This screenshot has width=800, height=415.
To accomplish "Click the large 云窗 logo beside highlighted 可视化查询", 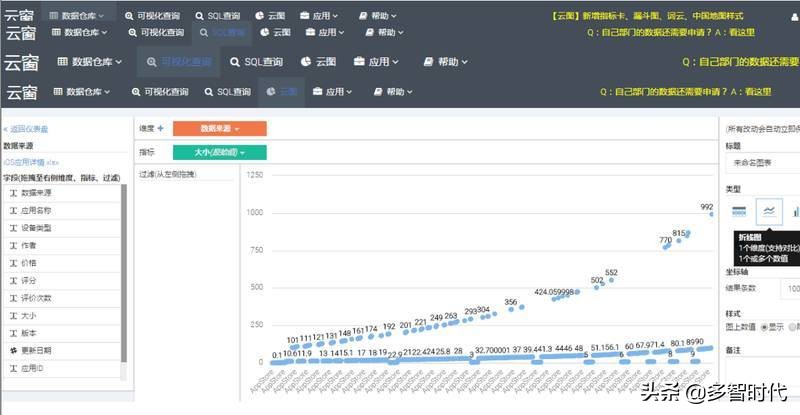I will click(x=21, y=62).
